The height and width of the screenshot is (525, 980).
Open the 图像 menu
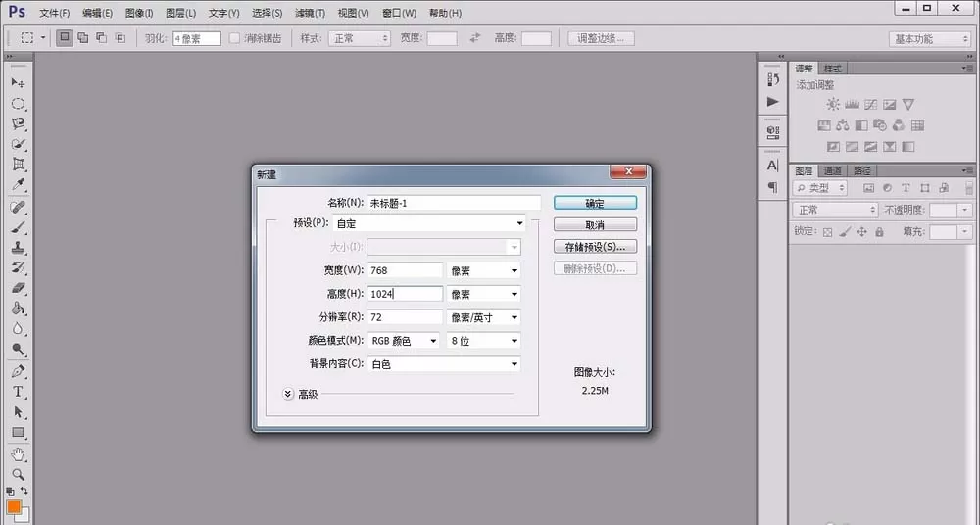[139, 13]
